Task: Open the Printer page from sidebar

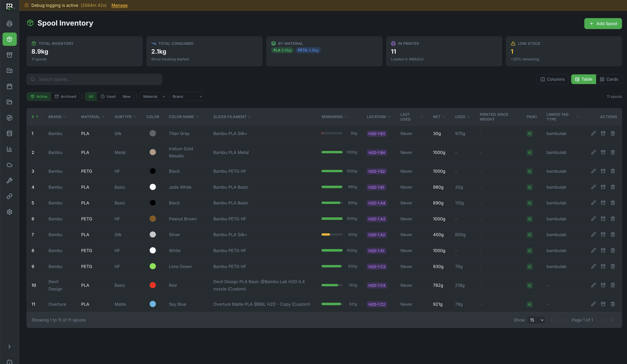Action: (9, 23)
